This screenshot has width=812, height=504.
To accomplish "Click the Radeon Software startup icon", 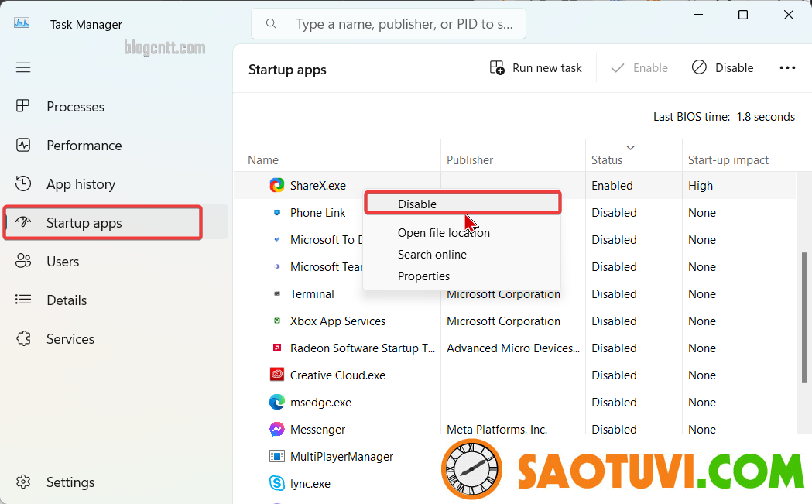I will pyautogui.click(x=277, y=348).
